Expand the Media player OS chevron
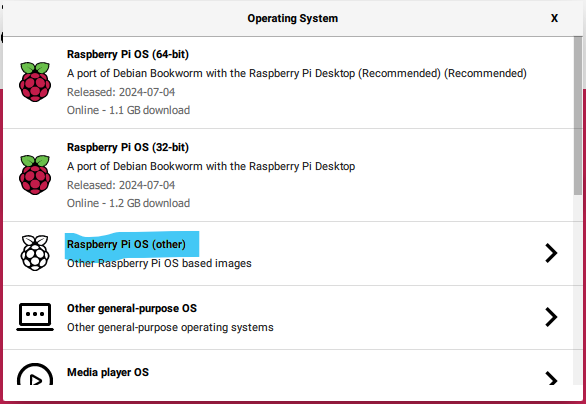 click(x=551, y=378)
